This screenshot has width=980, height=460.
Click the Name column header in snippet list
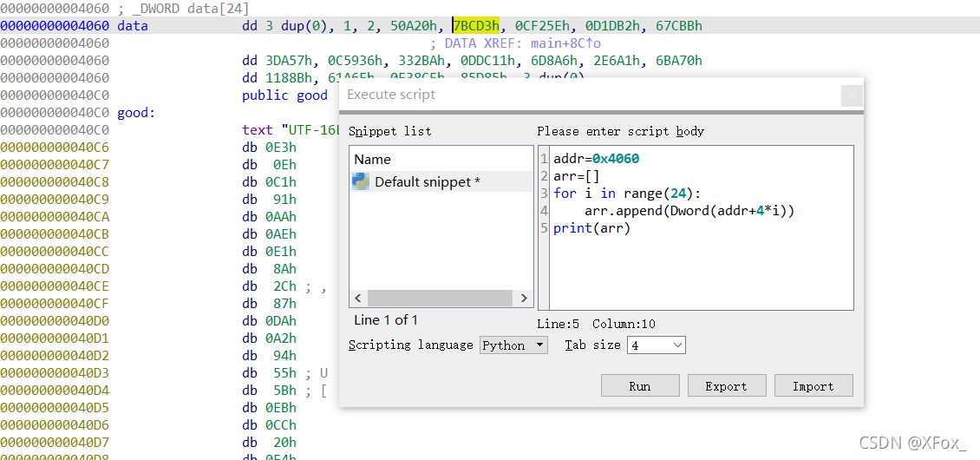373,159
